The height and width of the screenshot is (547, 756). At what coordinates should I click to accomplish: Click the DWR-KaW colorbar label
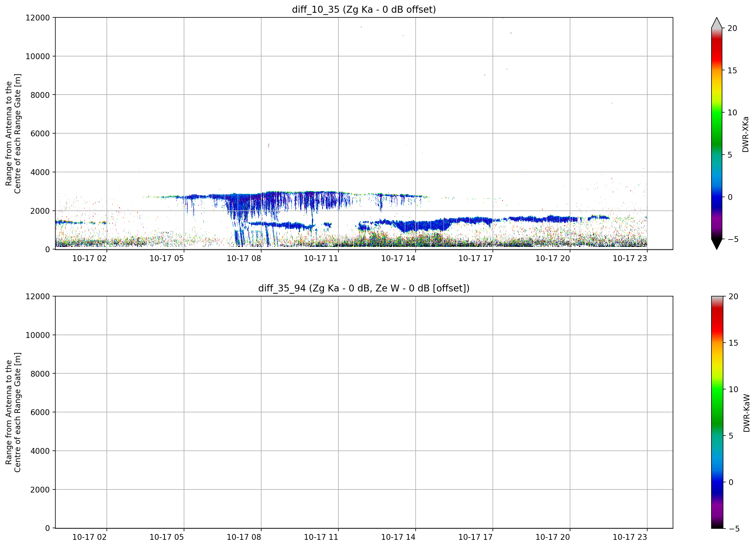[746, 413]
